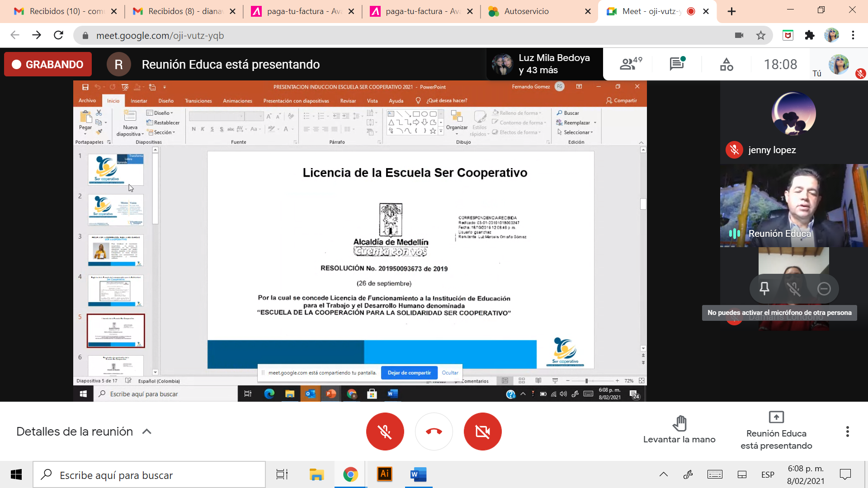This screenshot has height=488, width=868.
Task: Open the Chrome profile avatar
Action: point(831,35)
